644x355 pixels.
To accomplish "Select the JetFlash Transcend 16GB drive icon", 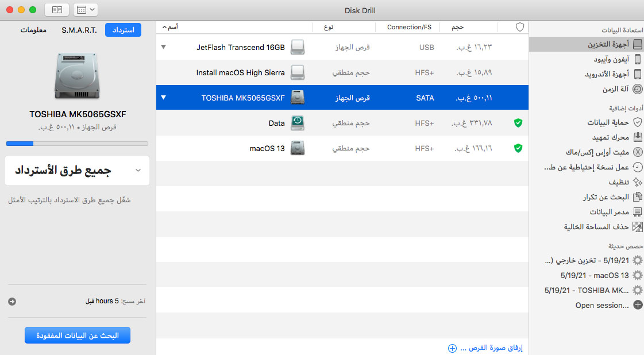I will point(298,47).
